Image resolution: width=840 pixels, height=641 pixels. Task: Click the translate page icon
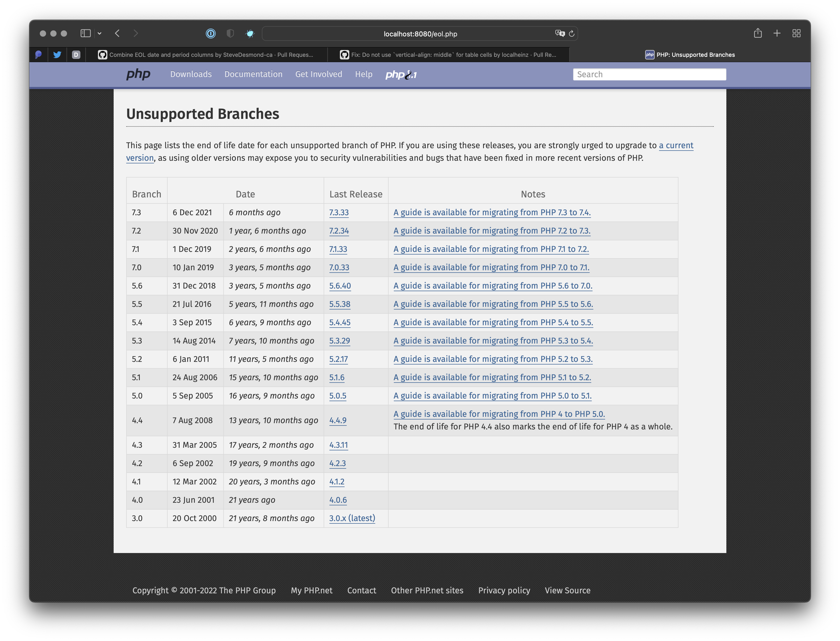[560, 34]
